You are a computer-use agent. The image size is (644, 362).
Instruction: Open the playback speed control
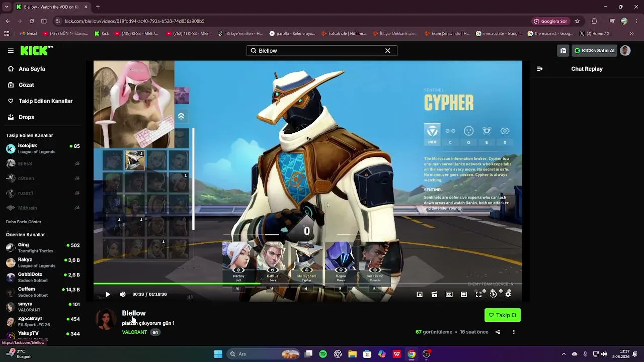494,294
